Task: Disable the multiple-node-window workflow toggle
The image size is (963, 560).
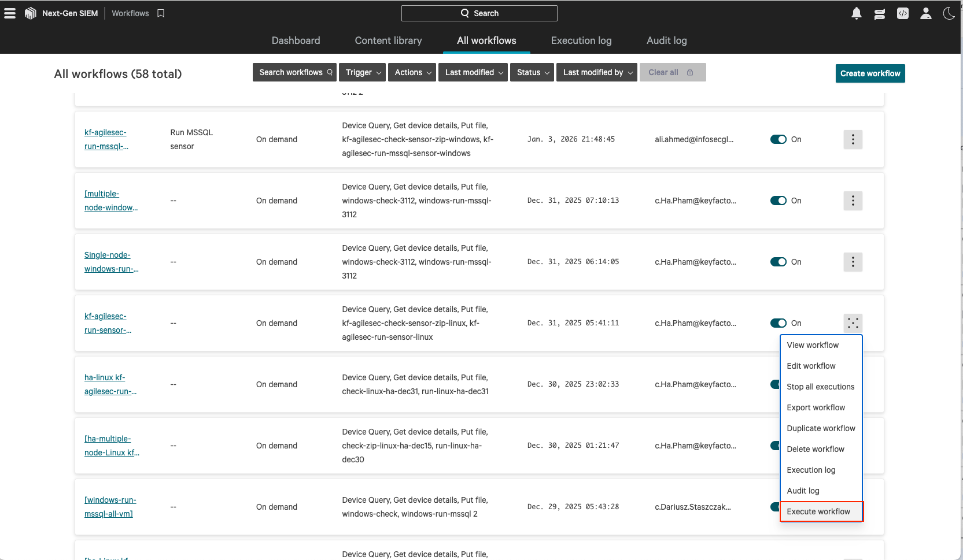Action: pos(778,201)
